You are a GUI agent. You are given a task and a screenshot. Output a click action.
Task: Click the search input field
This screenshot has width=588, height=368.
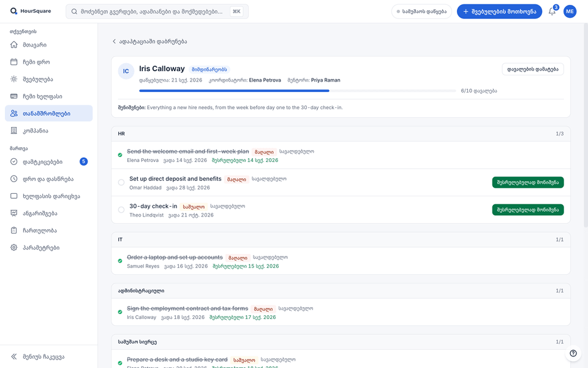pyautogui.click(x=157, y=11)
